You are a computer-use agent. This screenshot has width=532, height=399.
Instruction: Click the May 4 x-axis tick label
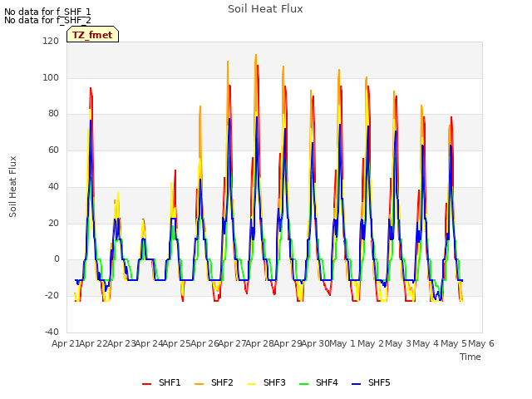(x=426, y=343)
